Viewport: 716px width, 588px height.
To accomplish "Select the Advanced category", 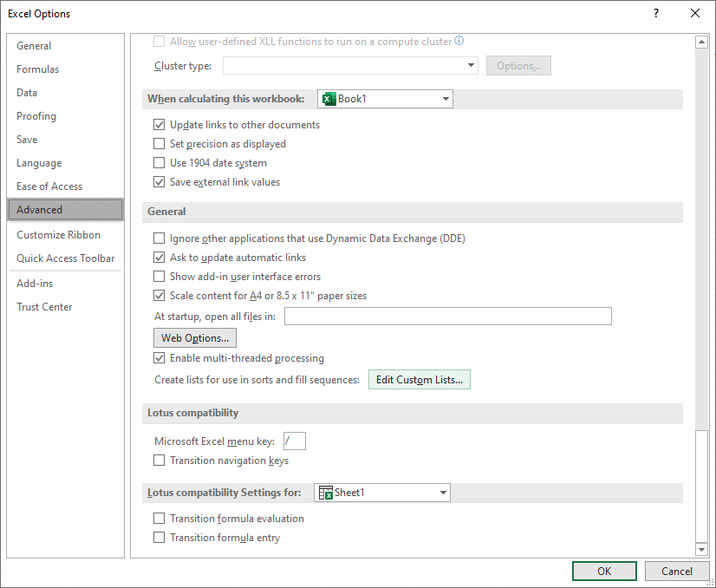I will [x=65, y=210].
